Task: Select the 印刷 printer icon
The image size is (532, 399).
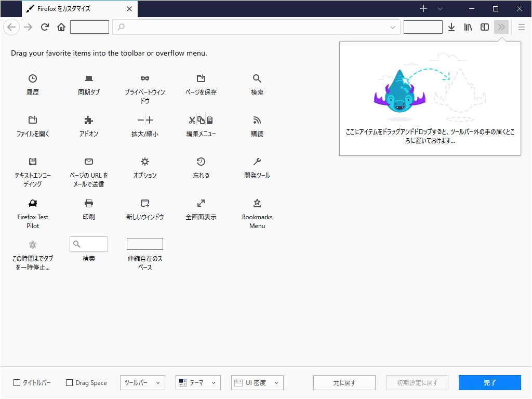Action: click(89, 203)
